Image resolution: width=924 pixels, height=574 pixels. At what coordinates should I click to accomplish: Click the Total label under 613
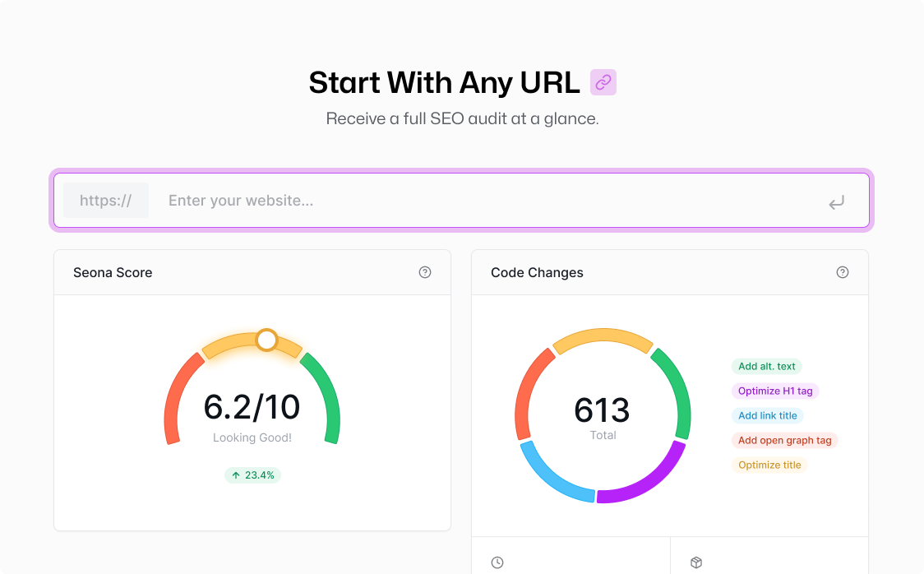click(x=603, y=435)
